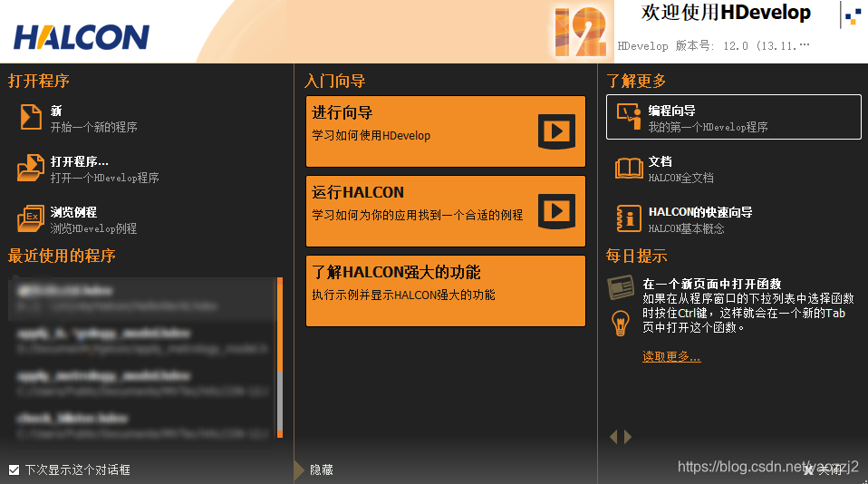Screen dimensions: 868x484
Task: Click the daily tip lightbulb icon
Action: pos(621,324)
